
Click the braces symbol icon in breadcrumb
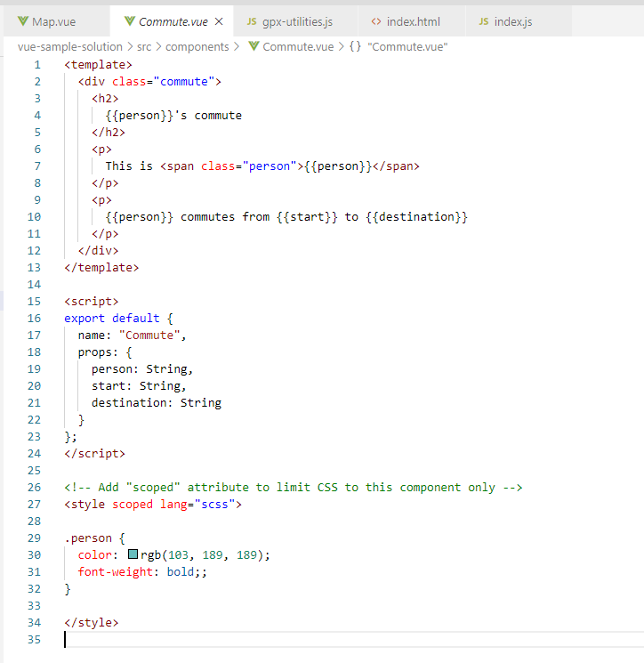355,46
